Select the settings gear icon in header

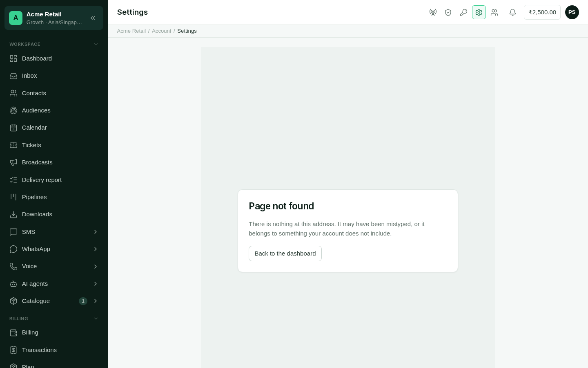[x=479, y=12]
